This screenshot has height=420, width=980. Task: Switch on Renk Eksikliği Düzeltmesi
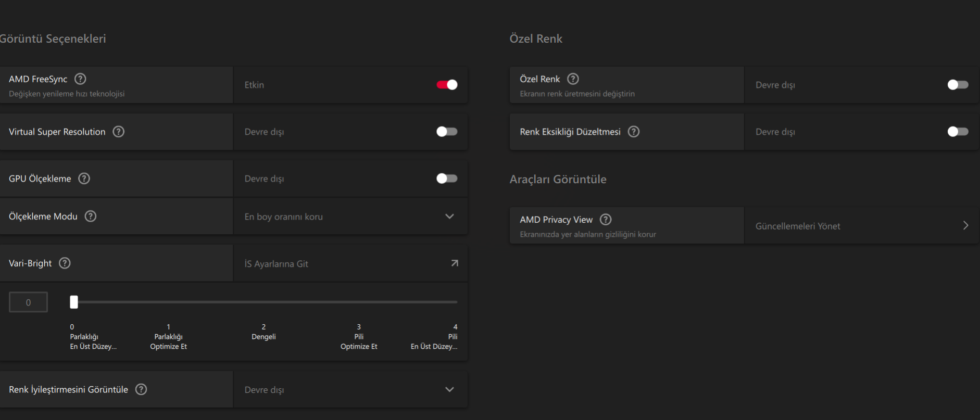(x=958, y=132)
